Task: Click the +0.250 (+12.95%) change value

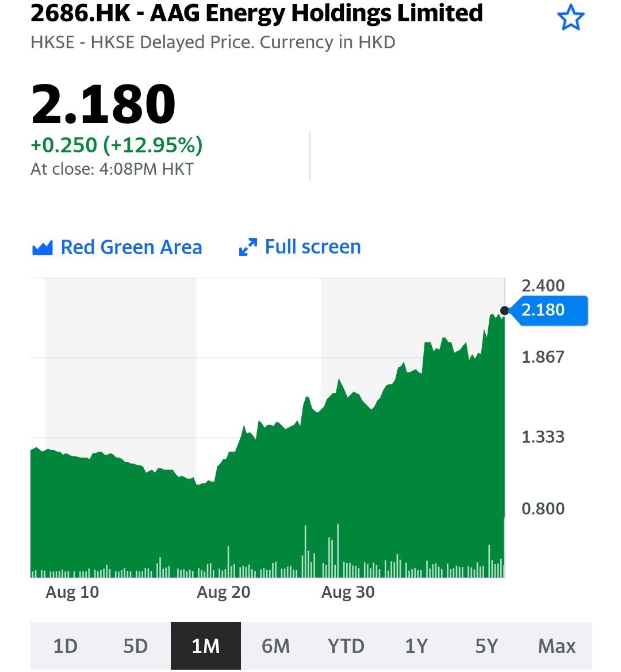Action: click(117, 145)
